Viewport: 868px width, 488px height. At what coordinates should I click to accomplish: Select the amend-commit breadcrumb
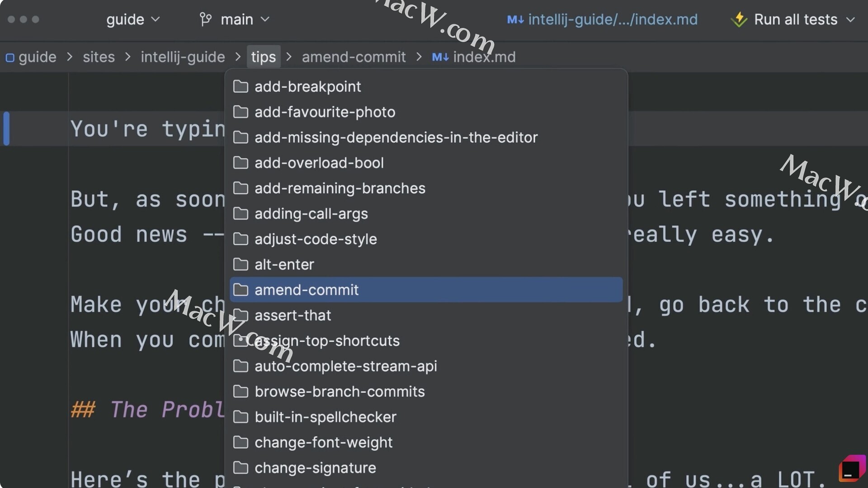coord(354,57)
